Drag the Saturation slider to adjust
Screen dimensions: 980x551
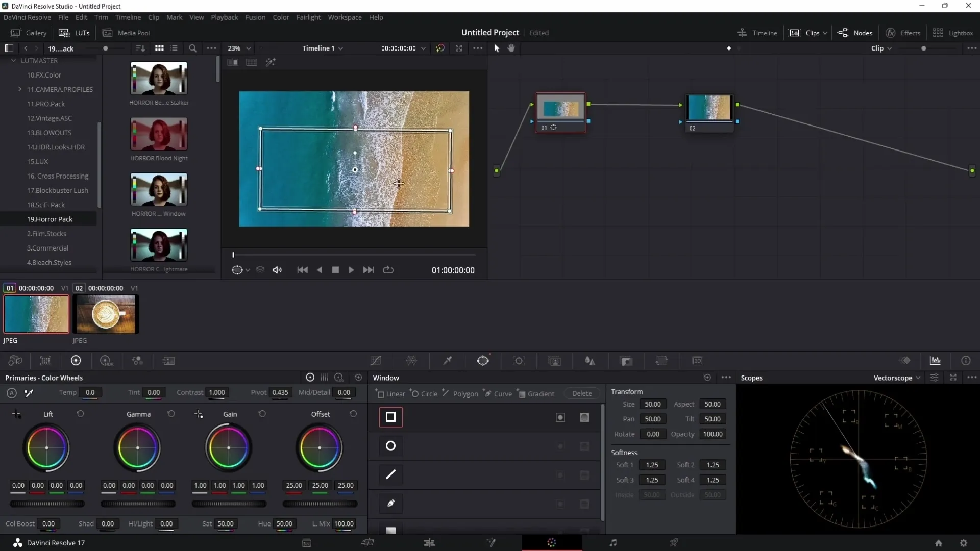pos(226,523)
